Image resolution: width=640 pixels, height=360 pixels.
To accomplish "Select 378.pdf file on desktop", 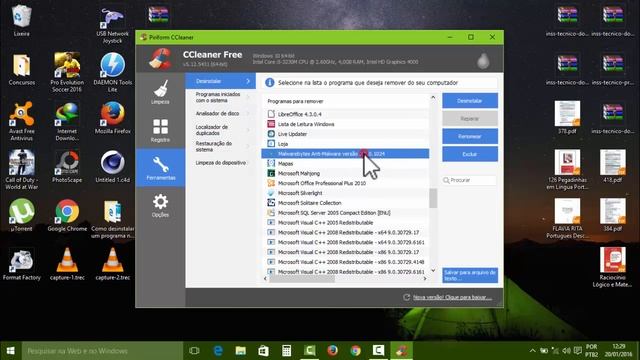I will coord(567,118).
